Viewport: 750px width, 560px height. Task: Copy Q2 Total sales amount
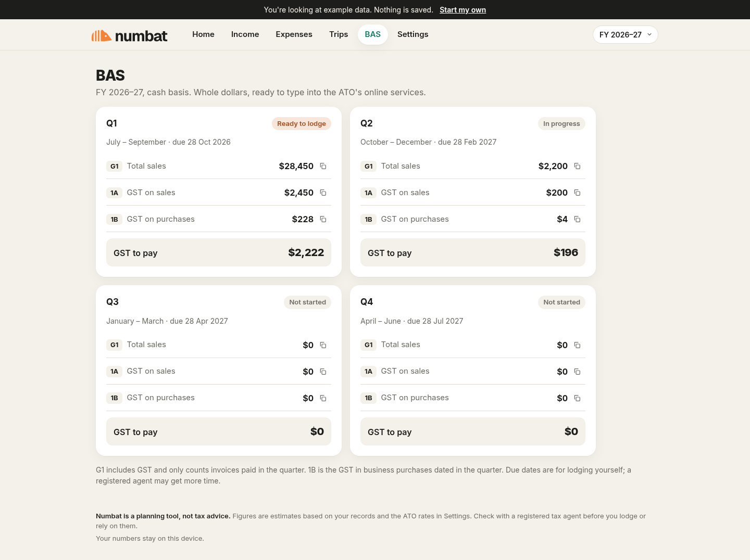click(x=577, y=166)
